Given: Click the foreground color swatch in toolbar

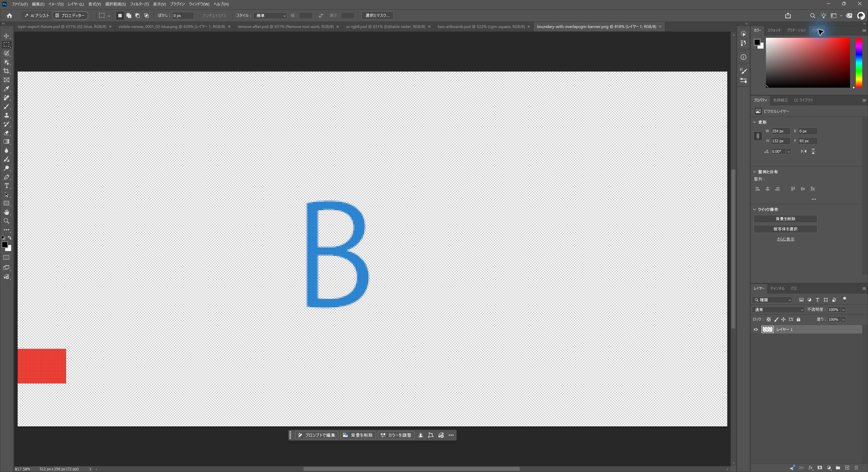Looking at the screenshot, I should (5, 245).
